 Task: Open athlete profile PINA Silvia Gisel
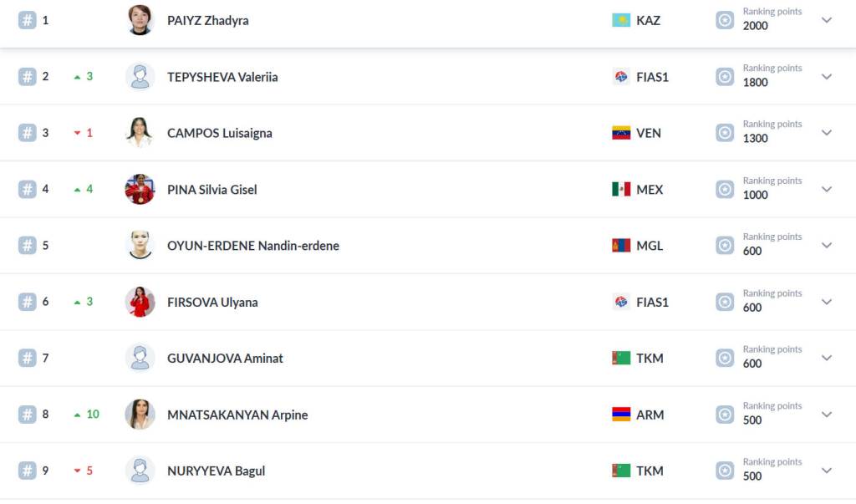pyautogui.click(x=211, y=190)
